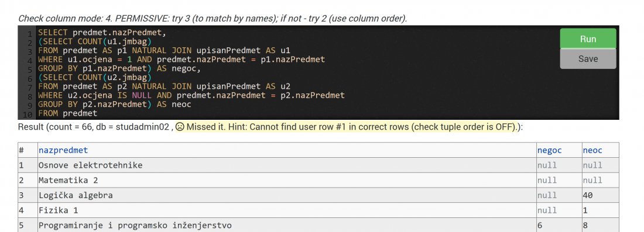Click line number 10 in the editor gutter
Image resolution: width=644 pixels, height=232 pixels.
pyautogui.click(x=28, y=115)
